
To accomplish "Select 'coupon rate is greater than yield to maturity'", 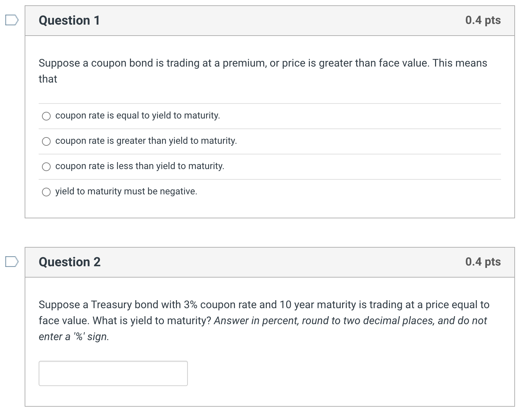I will [x=46, y=141].
